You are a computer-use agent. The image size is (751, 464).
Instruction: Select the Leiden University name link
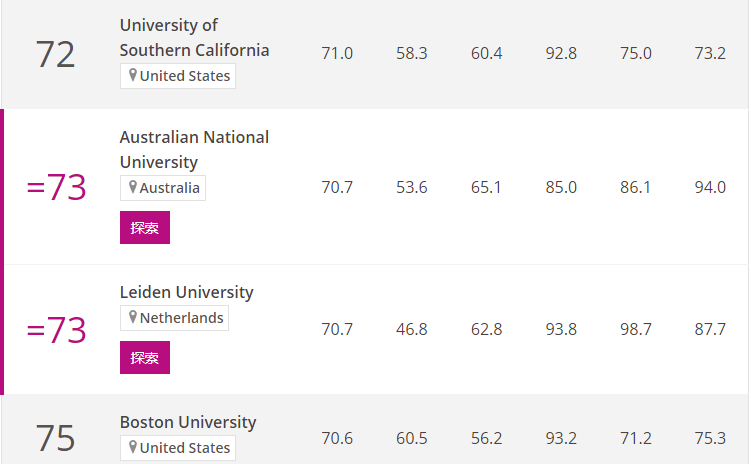[x=187, y=292]
